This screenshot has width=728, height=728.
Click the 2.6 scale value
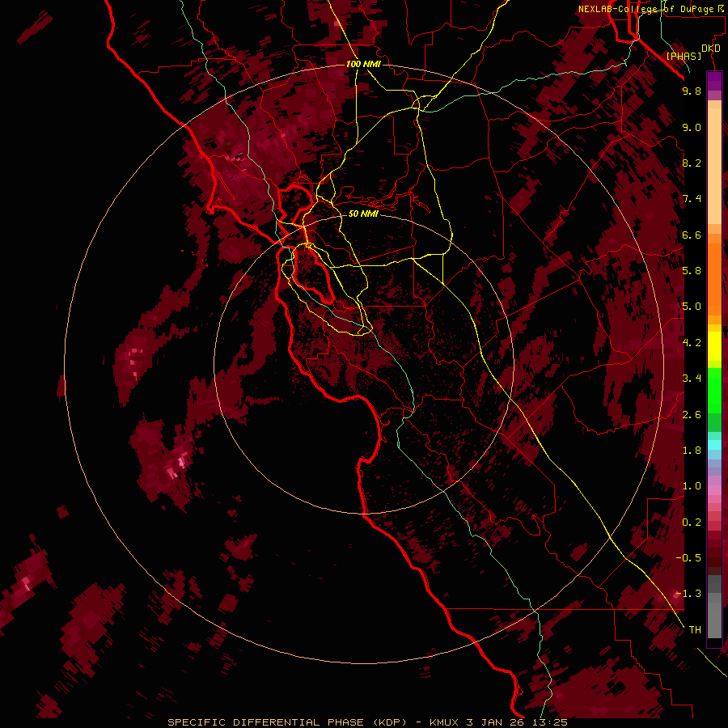coord(692,415)
